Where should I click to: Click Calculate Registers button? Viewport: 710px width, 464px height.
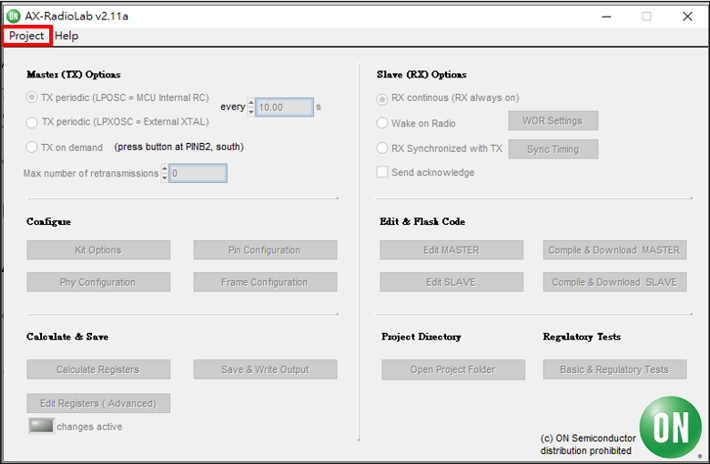pyautogui.click(x=98, y=369)
